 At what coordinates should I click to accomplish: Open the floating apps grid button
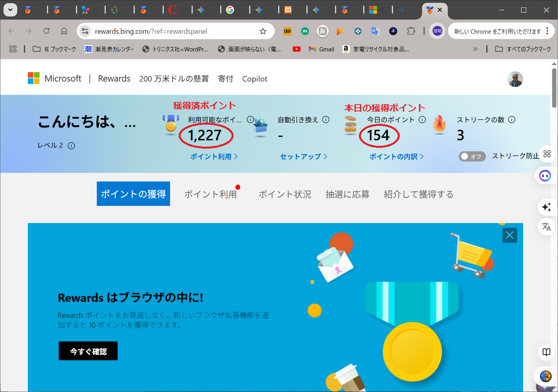(x=547, y=154)
